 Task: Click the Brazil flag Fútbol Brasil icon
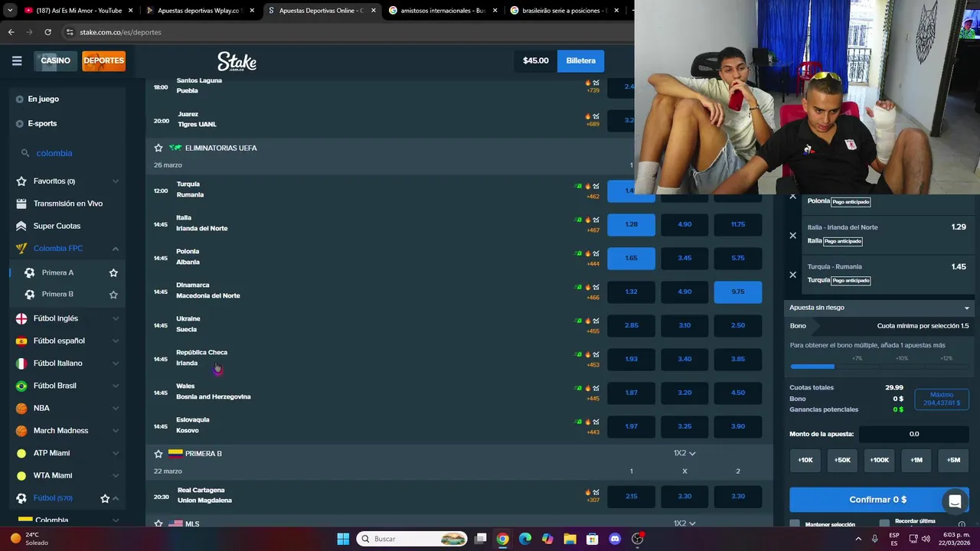21,386
